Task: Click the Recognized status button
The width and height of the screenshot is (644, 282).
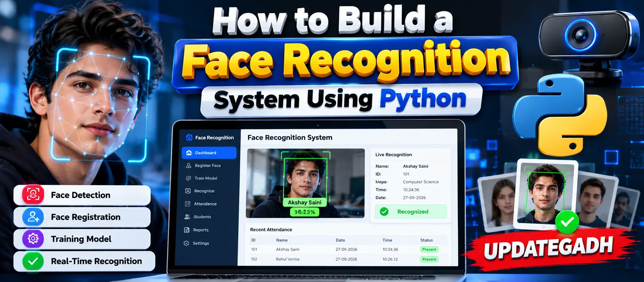Action: coord(411,212)
